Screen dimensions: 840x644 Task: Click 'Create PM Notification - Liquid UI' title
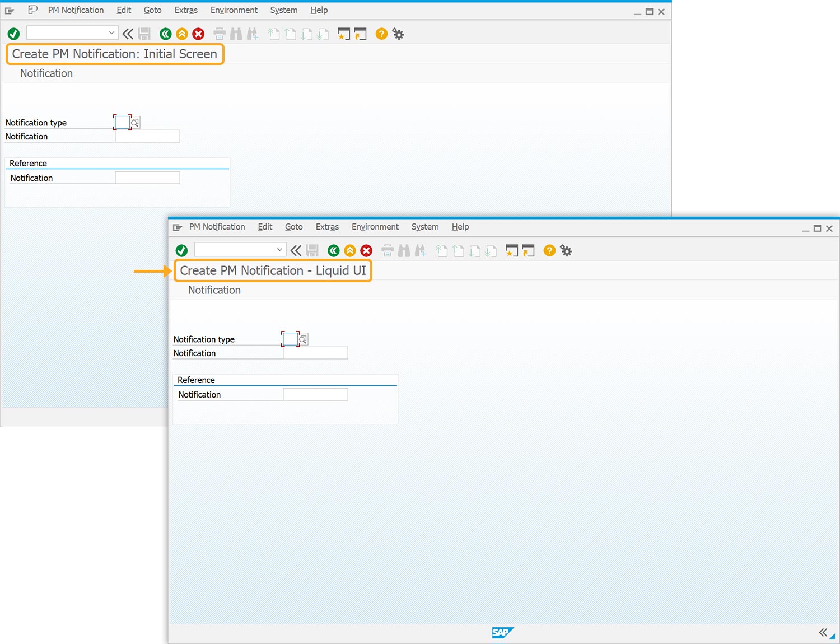click(x=273, y=270)
